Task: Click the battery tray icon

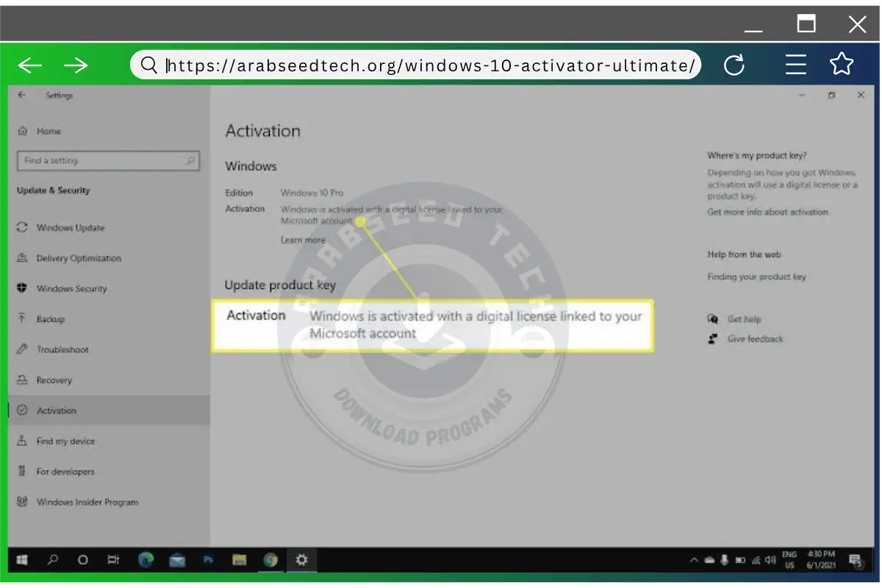Action: 740,560
